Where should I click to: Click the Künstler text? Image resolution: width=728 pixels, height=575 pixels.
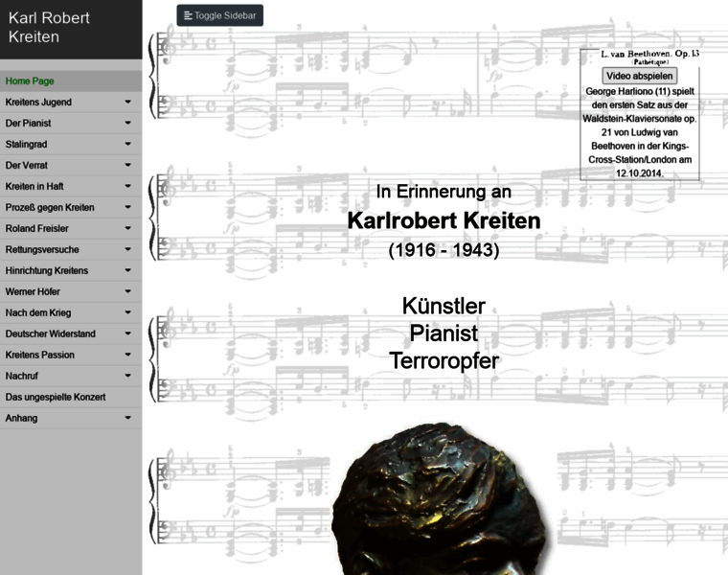click(444, 306)
